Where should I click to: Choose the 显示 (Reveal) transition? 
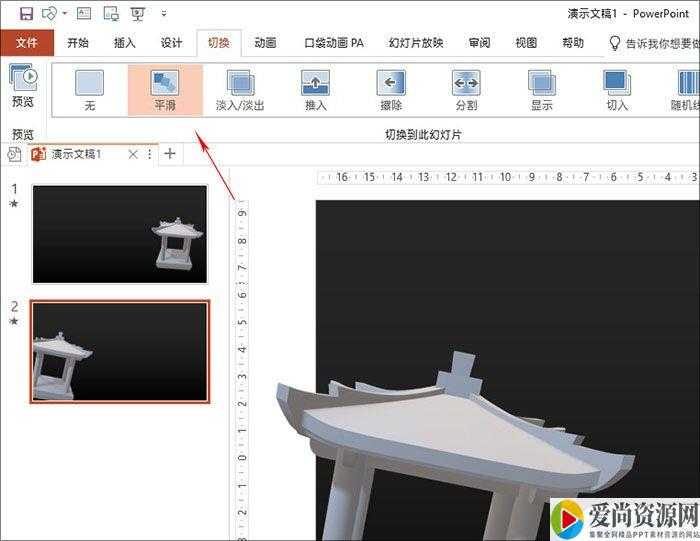pyautogui.click(x=541, y=89)
